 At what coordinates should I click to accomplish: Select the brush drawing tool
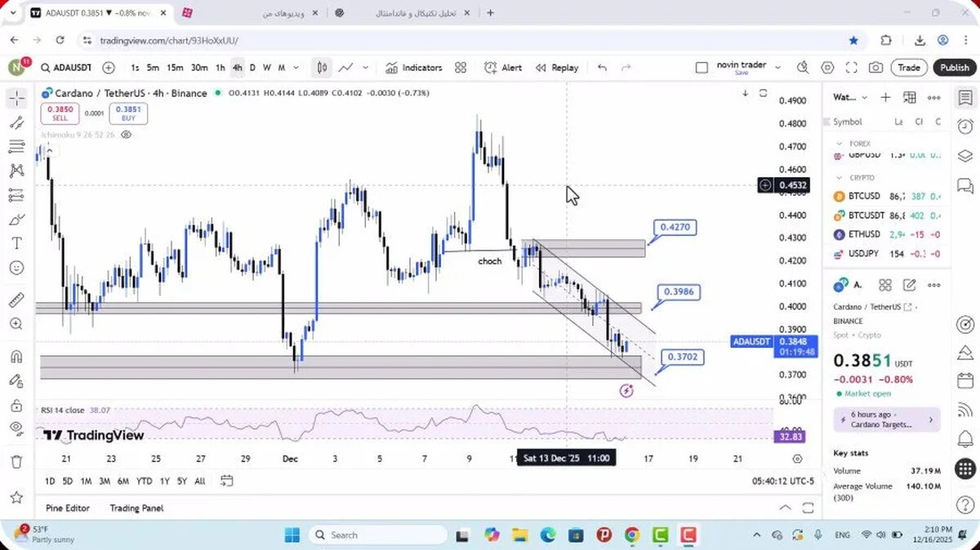tap(16, 220)
